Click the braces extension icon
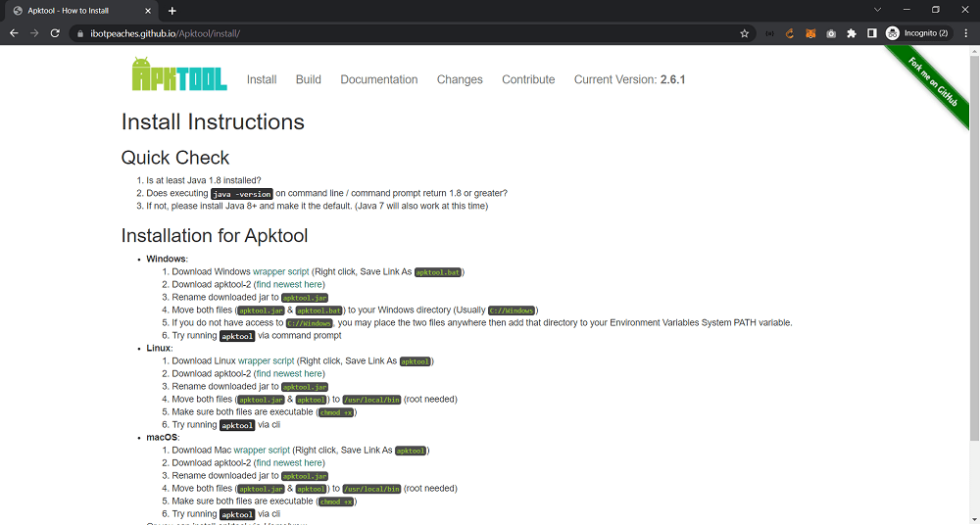Viewport: 980px width, 525px height. (770, 33)
